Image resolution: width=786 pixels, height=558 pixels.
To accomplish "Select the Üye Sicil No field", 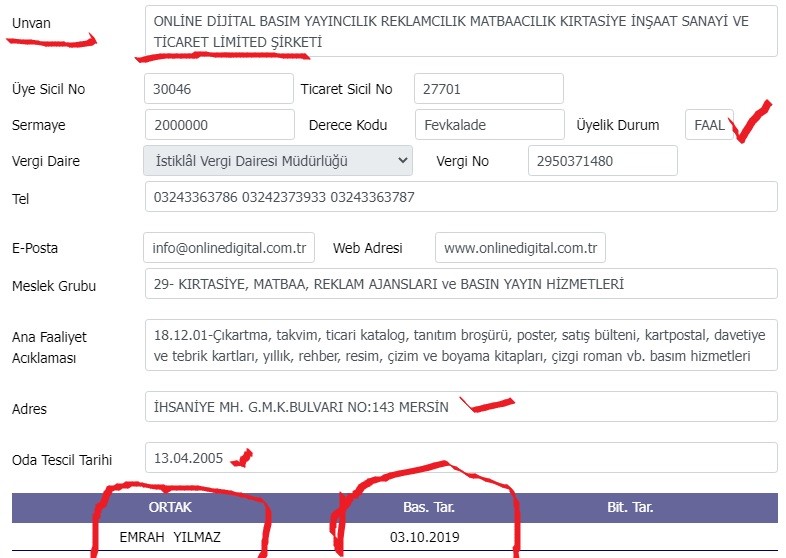I will (x=219, y=89).
